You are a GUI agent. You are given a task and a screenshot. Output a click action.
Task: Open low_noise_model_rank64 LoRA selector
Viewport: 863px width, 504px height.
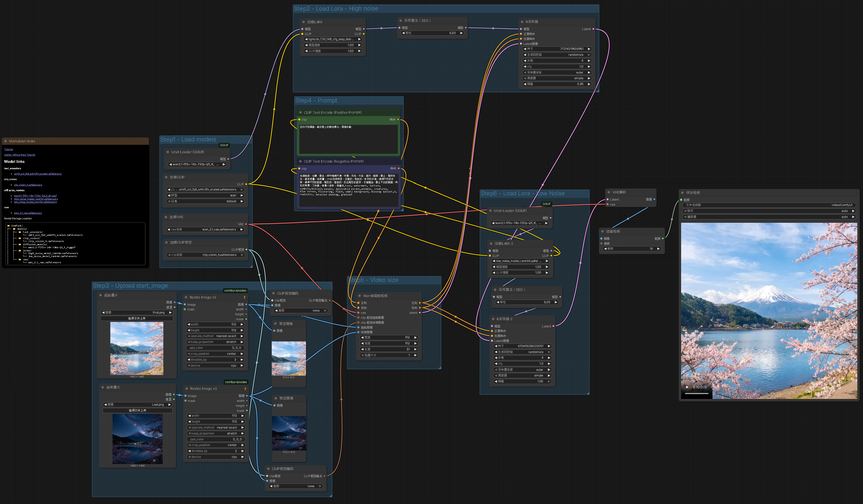[520, 261]
